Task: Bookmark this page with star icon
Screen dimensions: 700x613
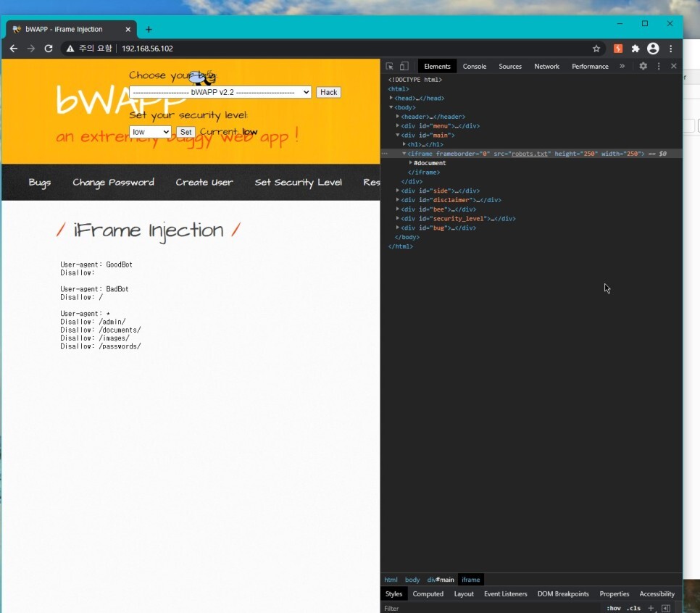Action: (596, 49)
